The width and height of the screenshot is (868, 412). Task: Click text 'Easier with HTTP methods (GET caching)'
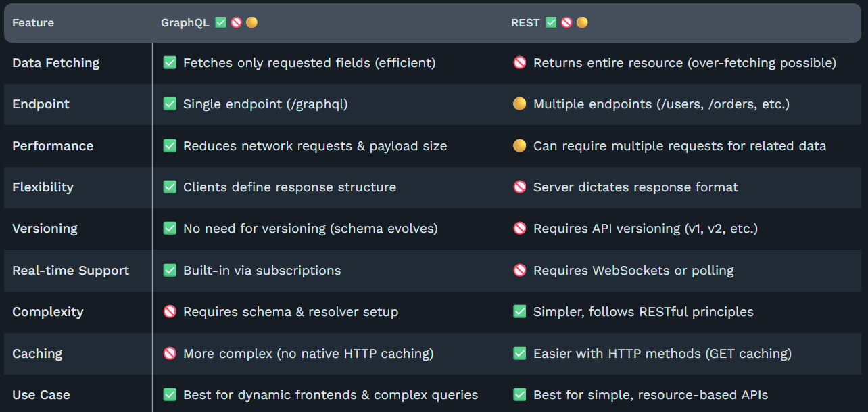pyautogui.click(x=662, y=354)
